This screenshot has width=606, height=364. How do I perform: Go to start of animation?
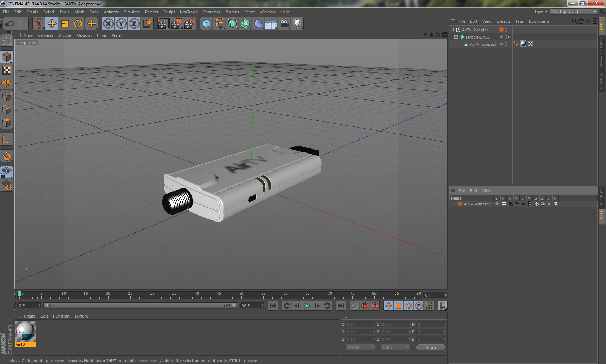273,306
